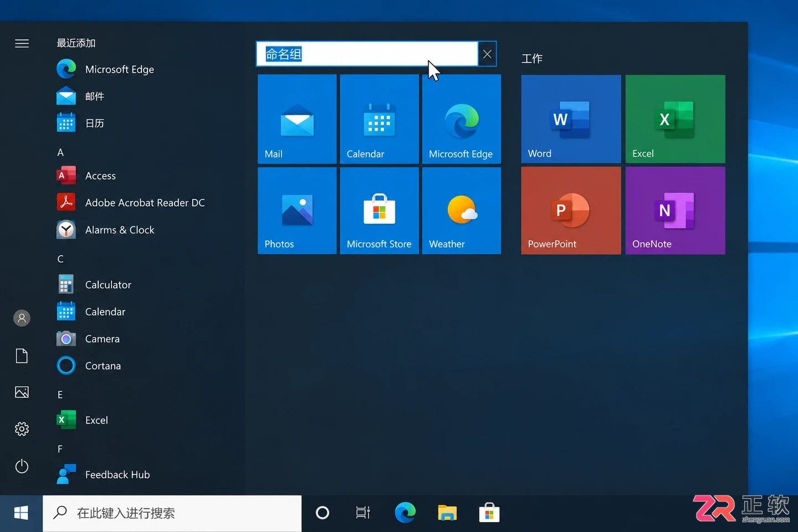The width and height of the screenshot is (798, 532).
Task: Click the Power button icon
Action: [x=22, y=466]
